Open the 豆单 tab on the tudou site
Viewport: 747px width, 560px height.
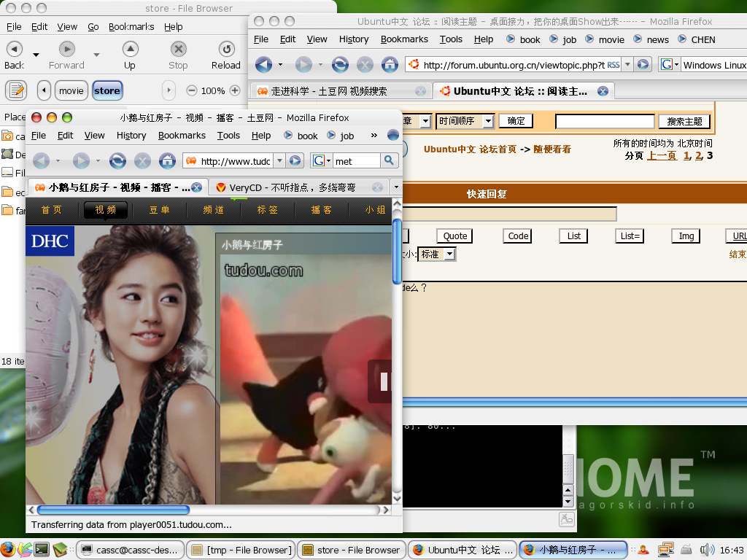(160, 209)
